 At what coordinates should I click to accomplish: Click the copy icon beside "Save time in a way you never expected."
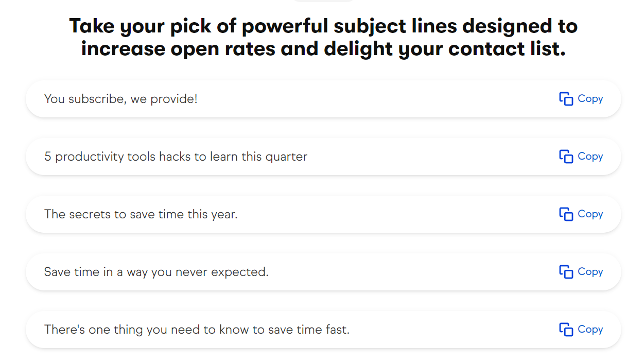[565, 271]
